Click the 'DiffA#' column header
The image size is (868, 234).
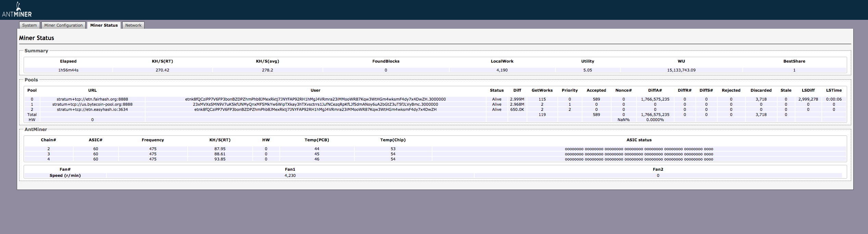(x=655, y=90)
